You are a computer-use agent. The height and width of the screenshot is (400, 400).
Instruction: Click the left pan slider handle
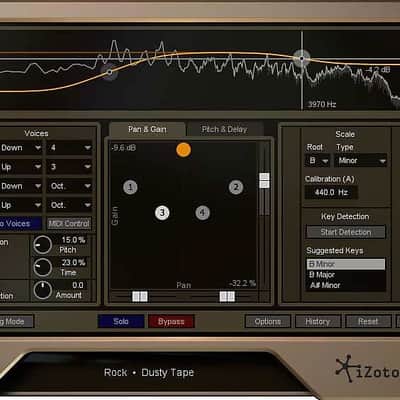pos(140,296)
